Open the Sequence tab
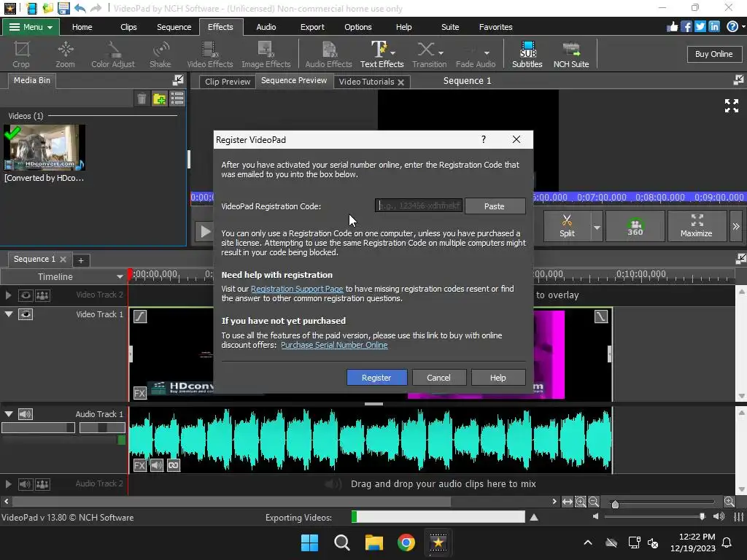Screen dimensions: 747x560 (174, 27)
